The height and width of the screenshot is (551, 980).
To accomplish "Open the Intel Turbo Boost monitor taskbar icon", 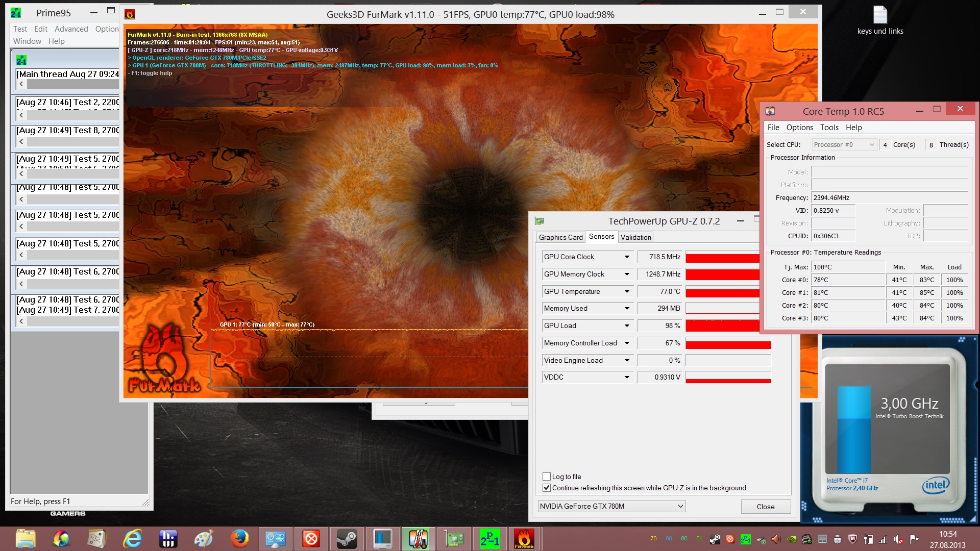I will coord(382,539).
